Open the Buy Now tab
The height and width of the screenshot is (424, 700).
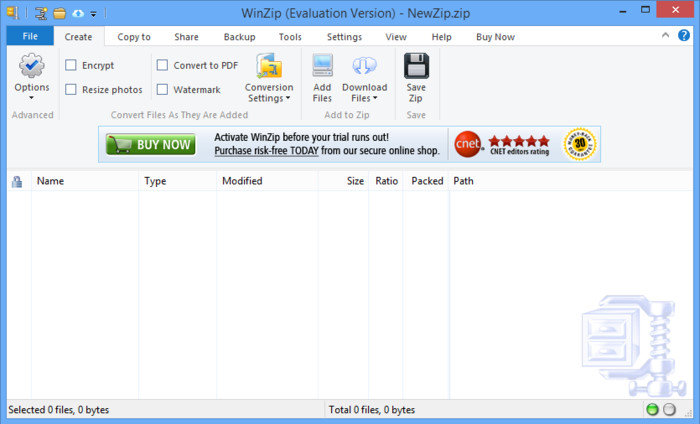click(495, 37)
